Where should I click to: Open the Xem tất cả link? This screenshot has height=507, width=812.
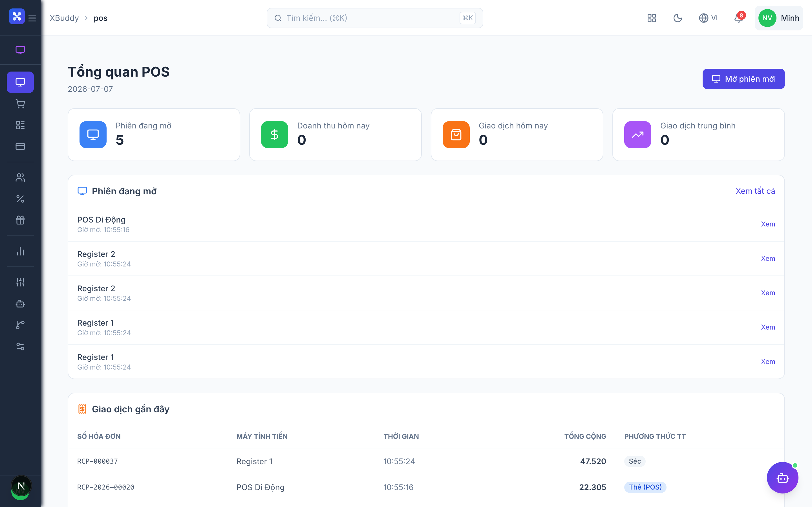[755, 191]
